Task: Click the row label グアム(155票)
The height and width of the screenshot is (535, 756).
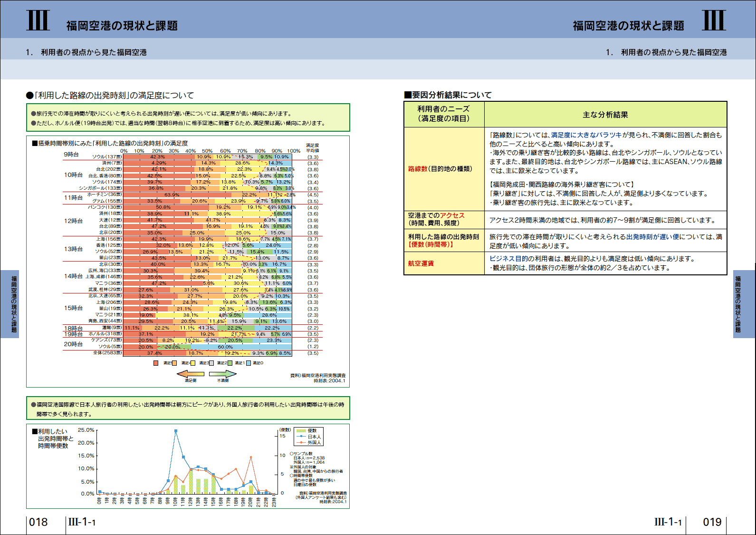Action: pyautogui.click(x=107, y=201)
